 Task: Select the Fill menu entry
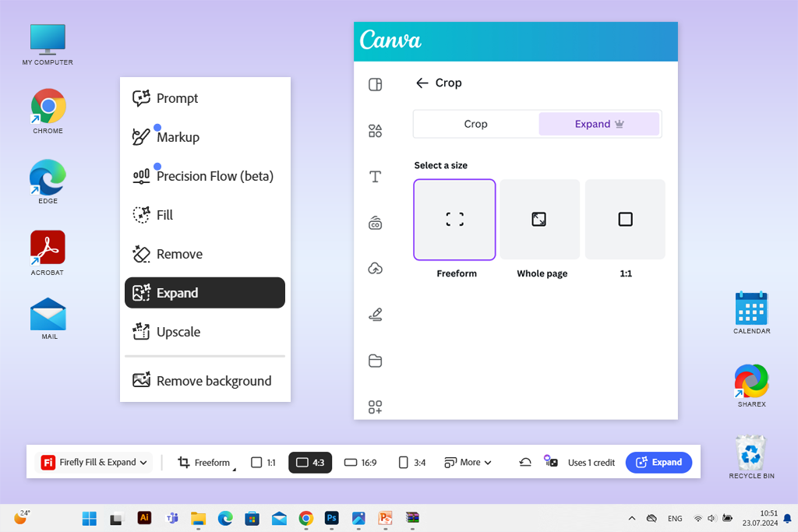(205, 215)
